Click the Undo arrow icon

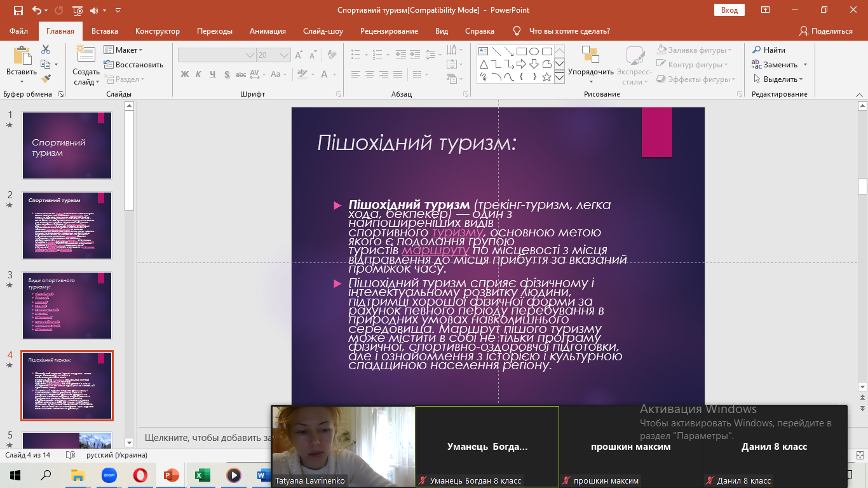[x=37, y=10]
